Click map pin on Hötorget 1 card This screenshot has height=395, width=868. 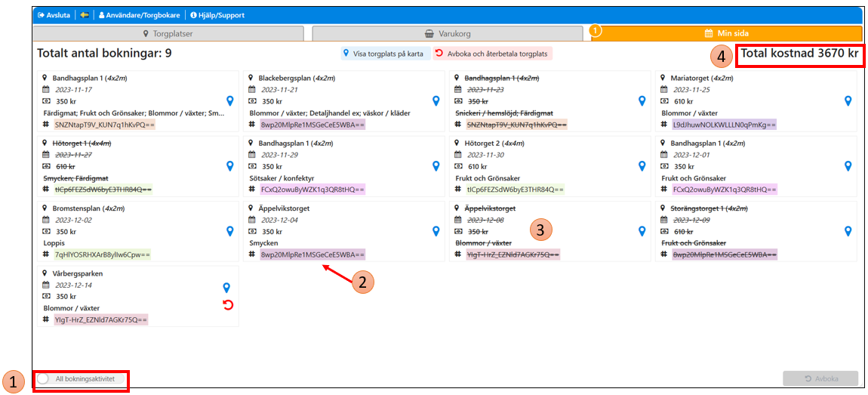pos(230,165)
